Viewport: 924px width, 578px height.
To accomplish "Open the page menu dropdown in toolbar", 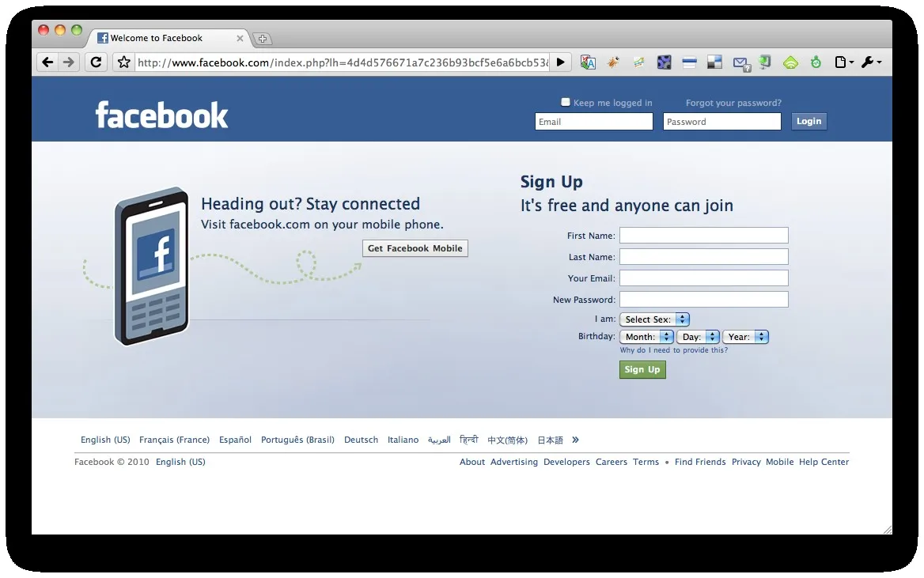I will (x=844, y=62).
